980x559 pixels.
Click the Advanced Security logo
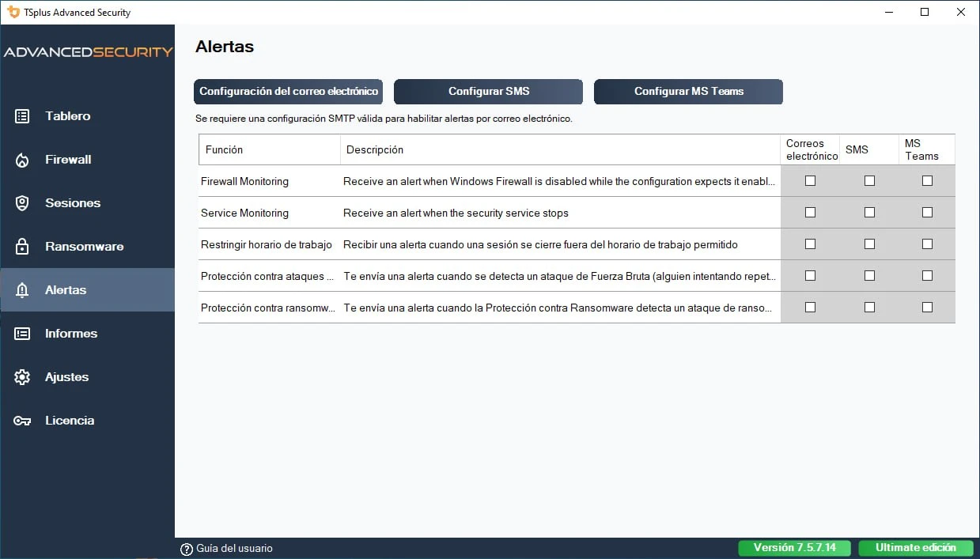tap(88, 52)
